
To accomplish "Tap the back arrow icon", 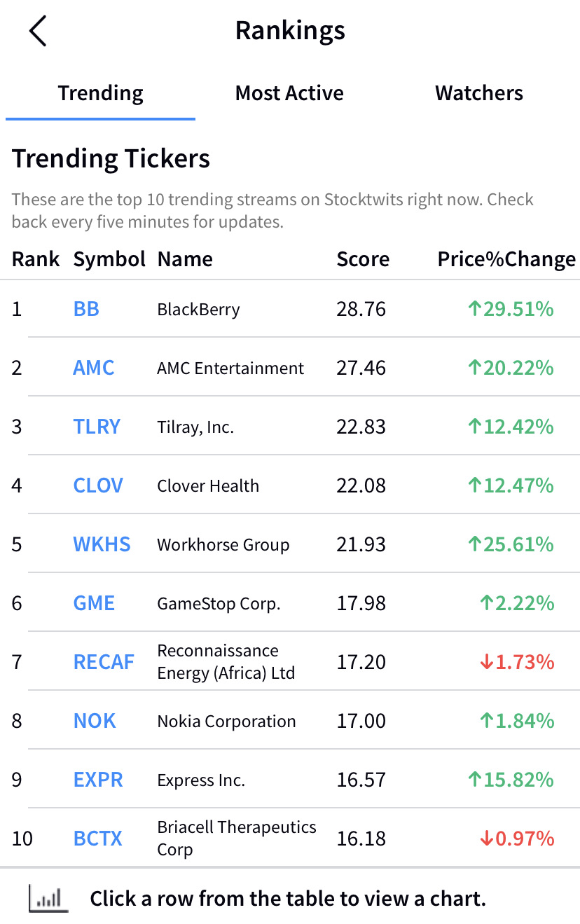I will click(x=38, y=32).
